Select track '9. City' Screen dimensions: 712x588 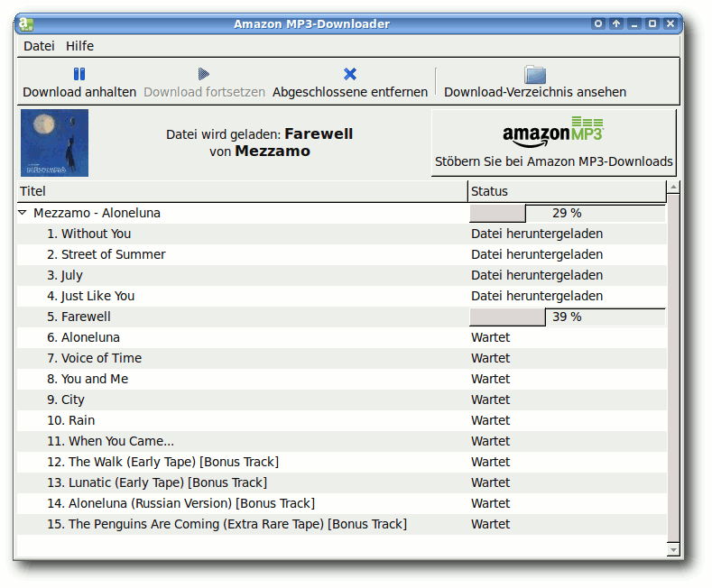click(x=66, y=400)
